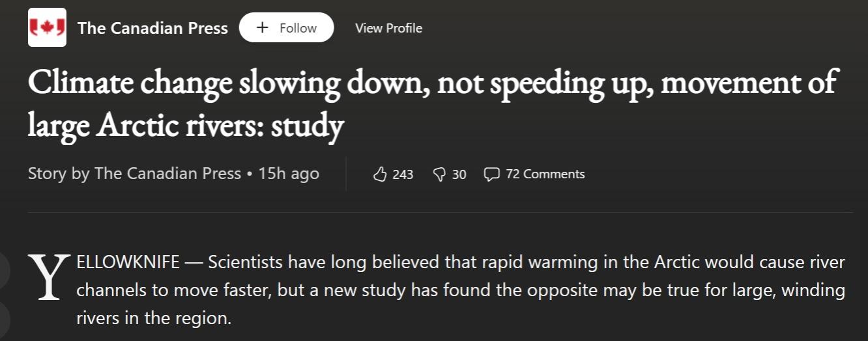The height and width of the screenshot is (341, 868).
Task: Click the rivers in the region text
Action: pos(154,319)
